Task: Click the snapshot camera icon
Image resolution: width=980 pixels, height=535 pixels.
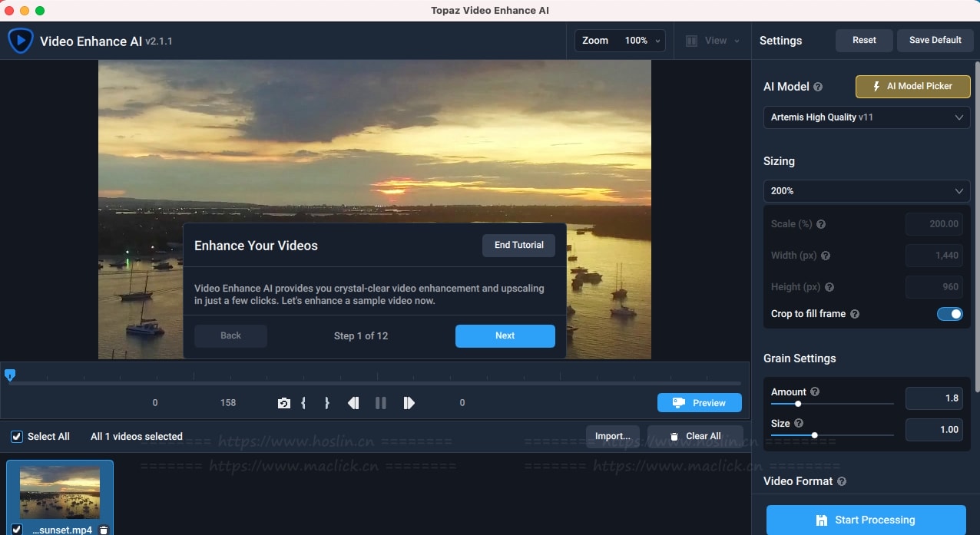Action: point(283,403)
